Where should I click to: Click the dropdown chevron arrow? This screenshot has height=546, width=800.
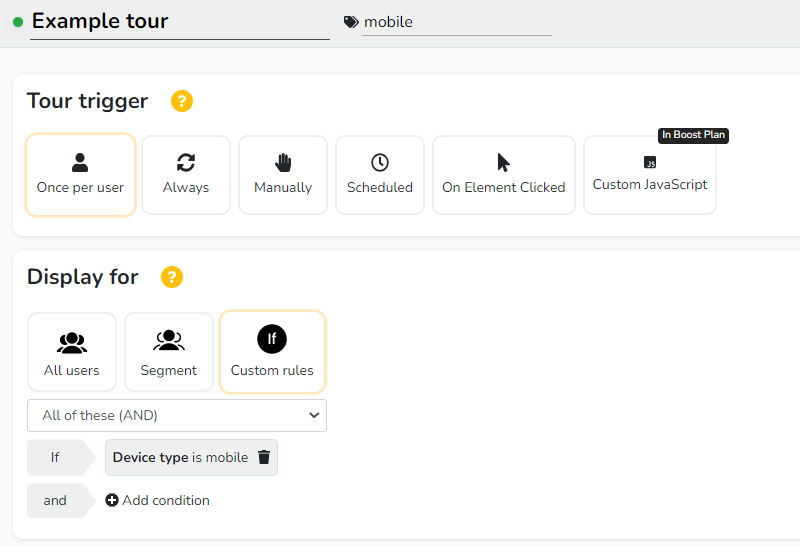coord(314,415)
